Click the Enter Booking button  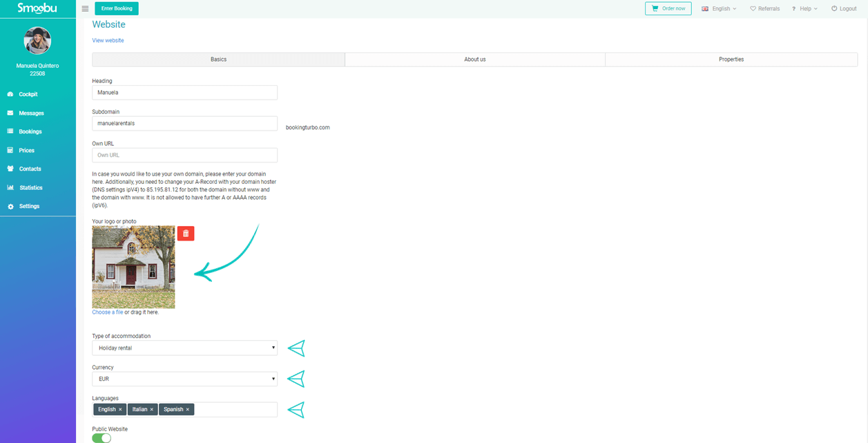[x=117, y=9]
